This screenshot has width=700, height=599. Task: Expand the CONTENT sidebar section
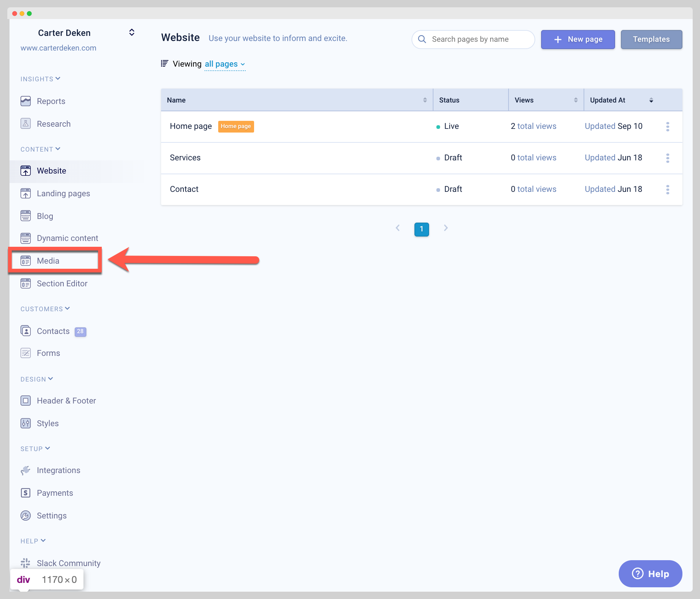(x=41, y=149)
